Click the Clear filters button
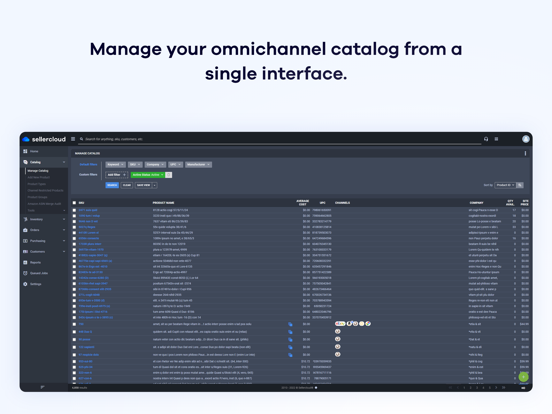 click(127, 185)
